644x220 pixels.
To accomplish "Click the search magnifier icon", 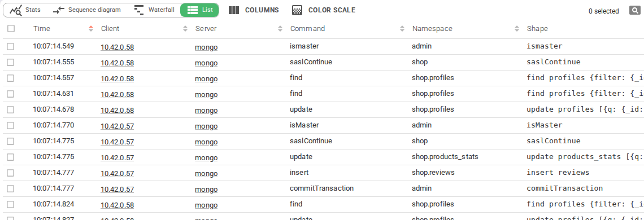I will point(634,11).
